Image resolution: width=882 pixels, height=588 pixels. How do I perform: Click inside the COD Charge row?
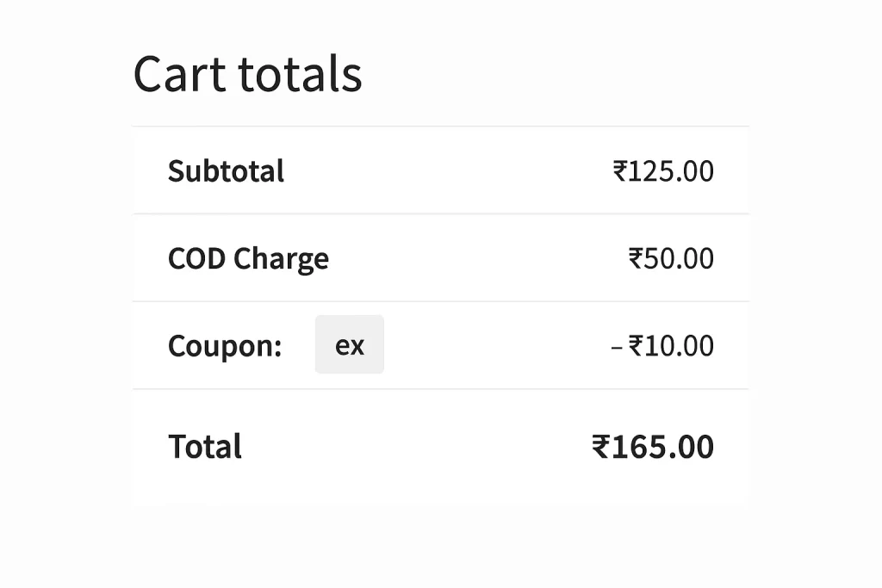click(x=441, y=258)
